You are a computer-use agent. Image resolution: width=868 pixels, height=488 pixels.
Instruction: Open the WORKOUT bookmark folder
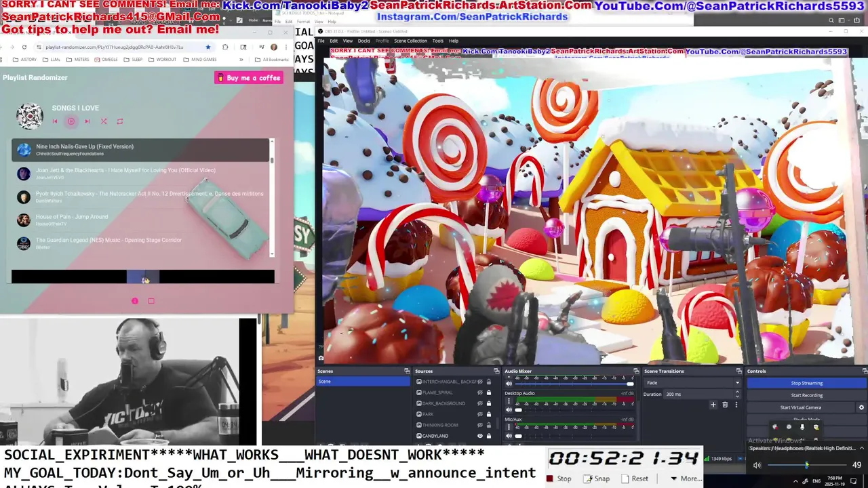[x=163, y=60]
